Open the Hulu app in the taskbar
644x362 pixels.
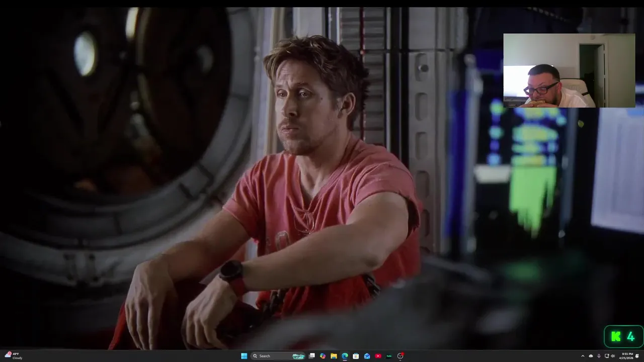tap(389, 356)
